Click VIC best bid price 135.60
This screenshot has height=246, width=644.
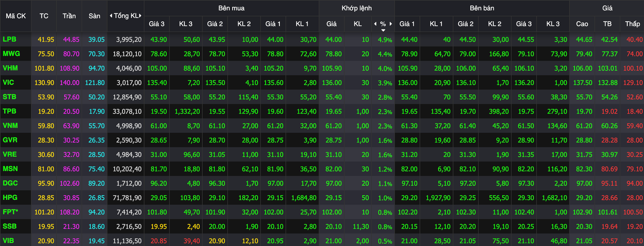[273, 83]
